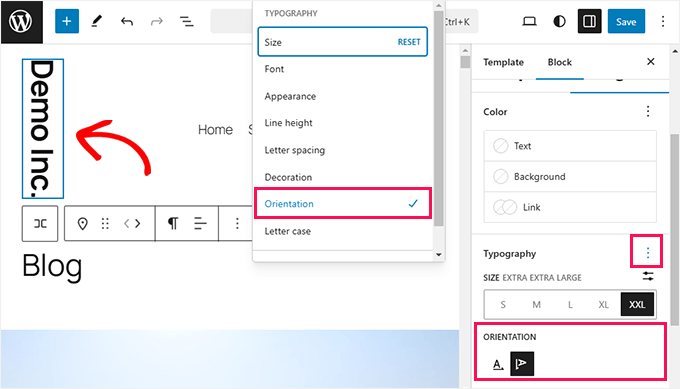The width and height of the screenshot is (680, 389).
Task: Click the blue Save button
Action: click(626, 21)
